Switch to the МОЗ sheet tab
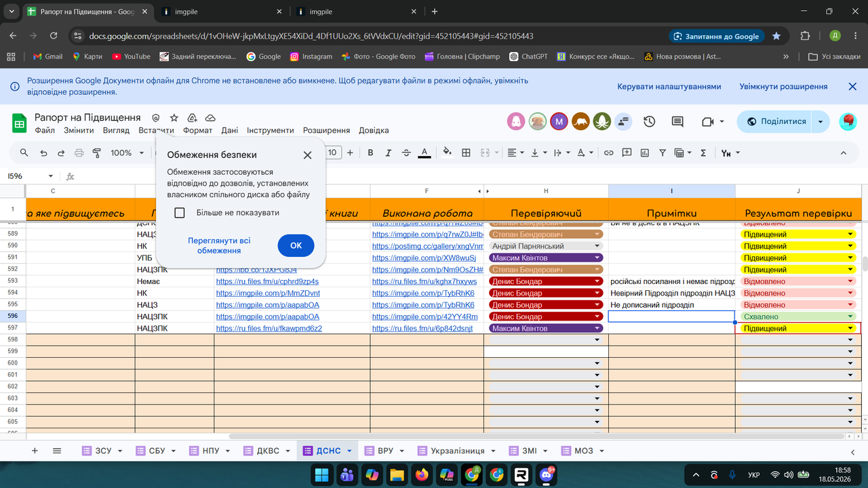 click(x=583, y=451)
